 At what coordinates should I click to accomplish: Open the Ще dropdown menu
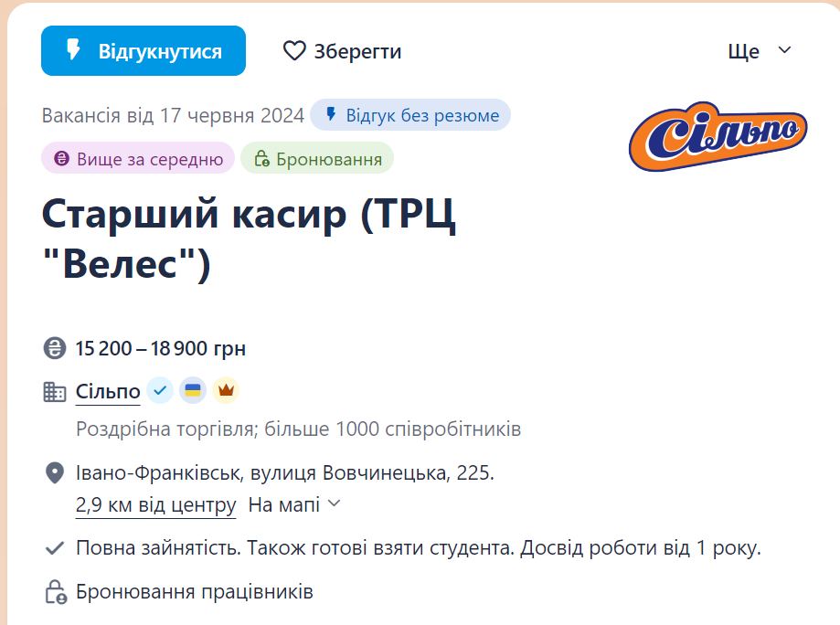[759, 51]
